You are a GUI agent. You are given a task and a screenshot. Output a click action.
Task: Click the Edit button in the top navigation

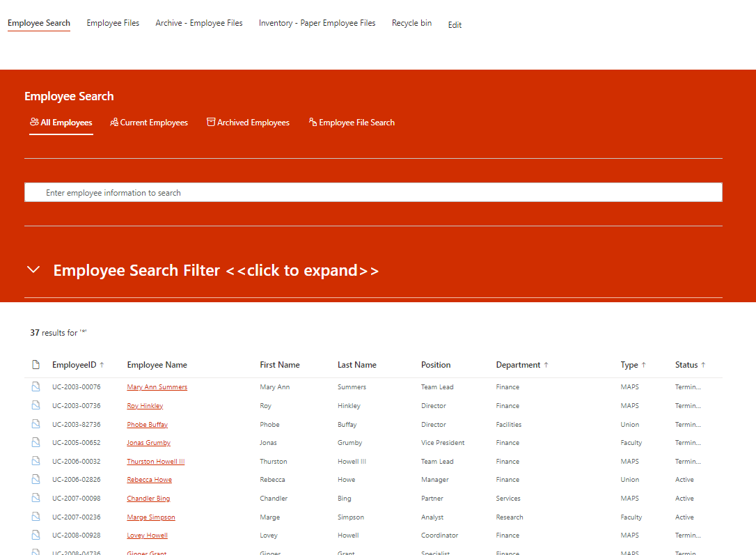(x=455, y=24)
